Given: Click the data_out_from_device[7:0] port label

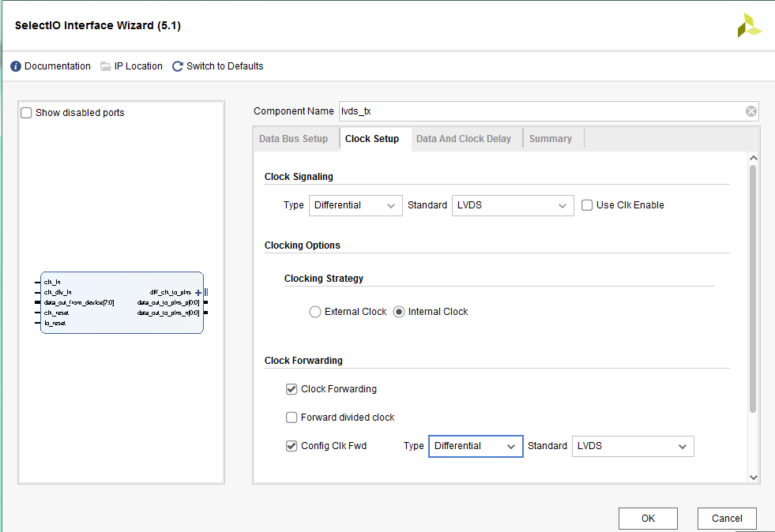Looking at the screenshot, I should pos(79,302).
